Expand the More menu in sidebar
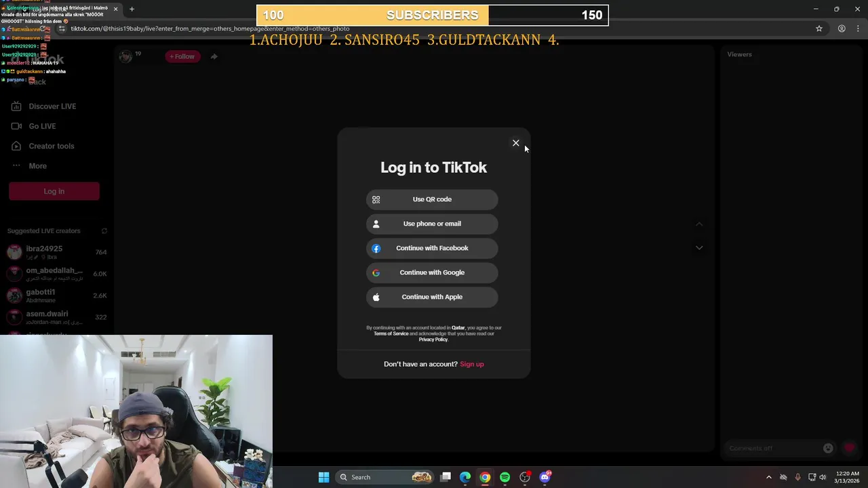This screenshot has width=868, height=488. pos(54,166)
